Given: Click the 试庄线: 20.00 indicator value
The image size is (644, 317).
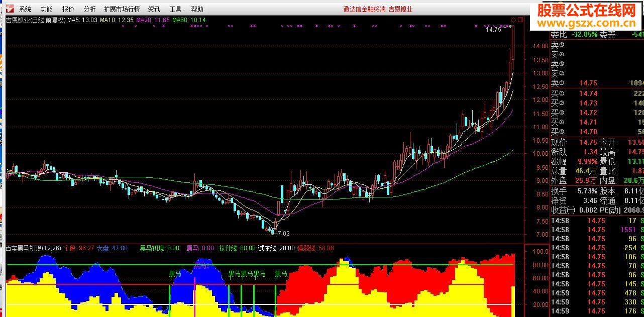Looking at the screenshot, I should coord(276,248).
